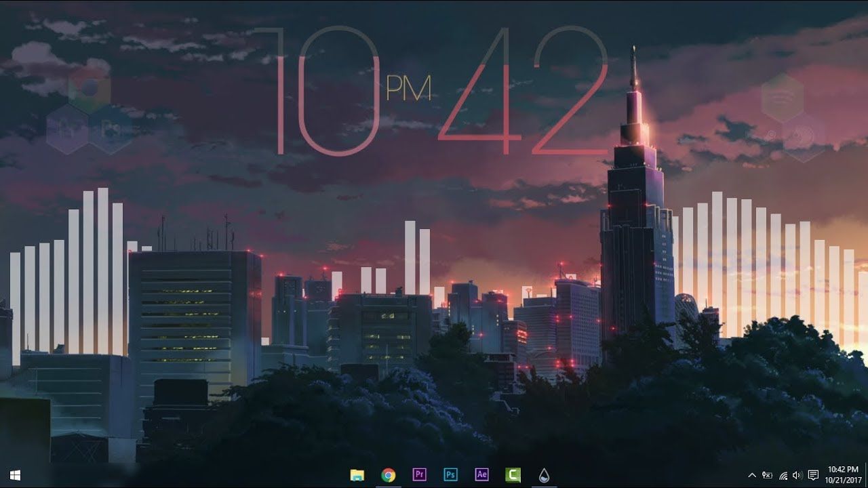Open the volume control in the system tray
868x488 pixels.
[797, 475]
